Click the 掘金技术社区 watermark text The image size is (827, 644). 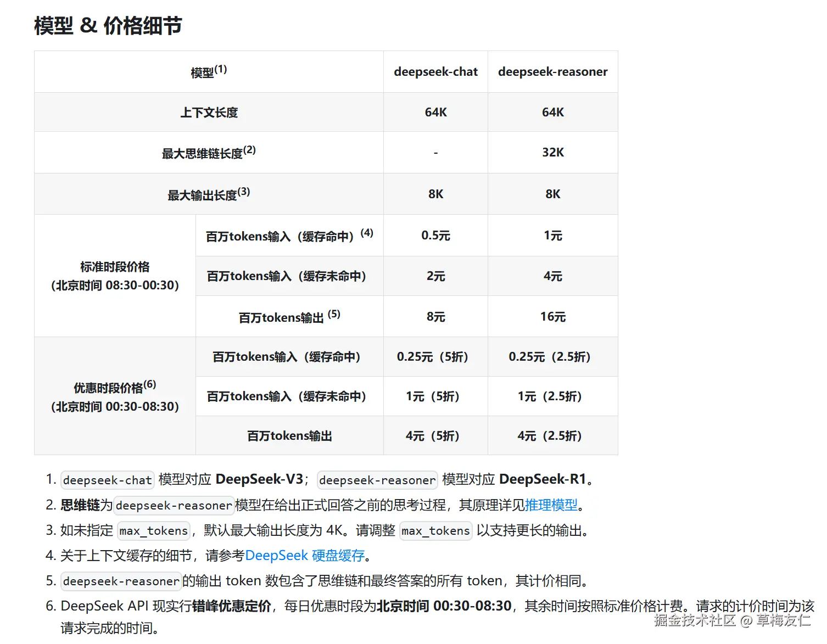pyautogui.click(x=695, y=620)
